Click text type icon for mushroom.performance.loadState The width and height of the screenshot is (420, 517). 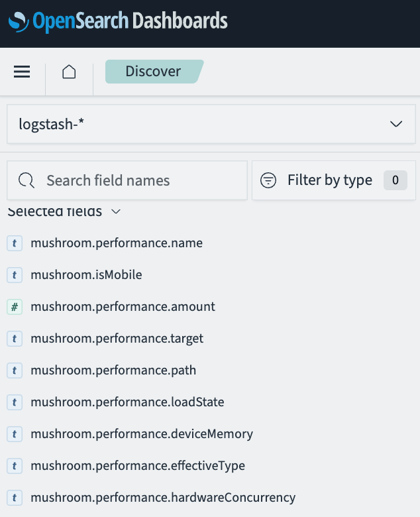[x=15, y=402]
